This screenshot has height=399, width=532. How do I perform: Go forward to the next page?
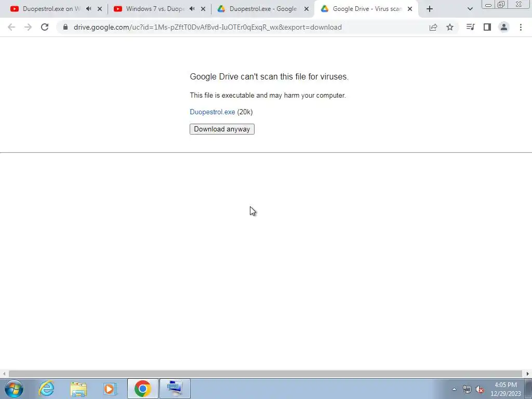pyautogui.click(x=28, y=27)
